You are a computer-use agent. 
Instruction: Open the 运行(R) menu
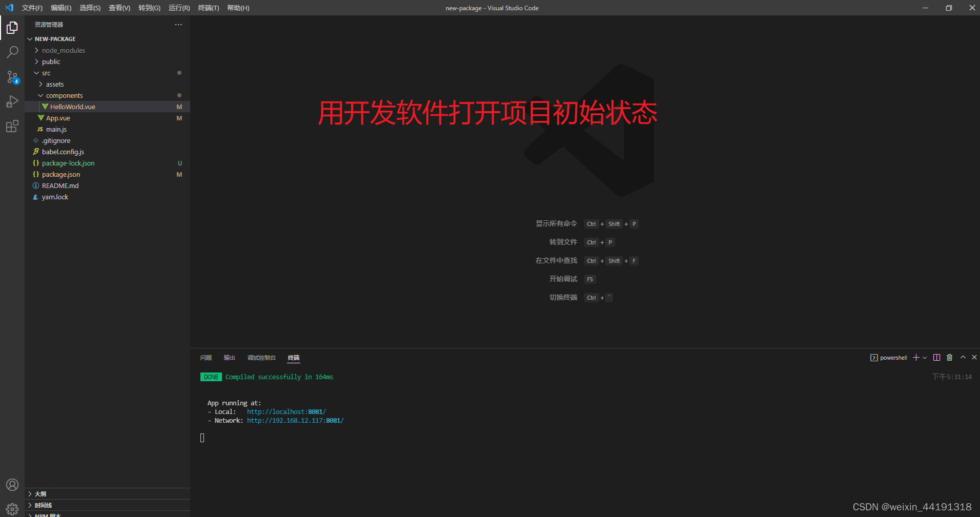tap(179, 8)
